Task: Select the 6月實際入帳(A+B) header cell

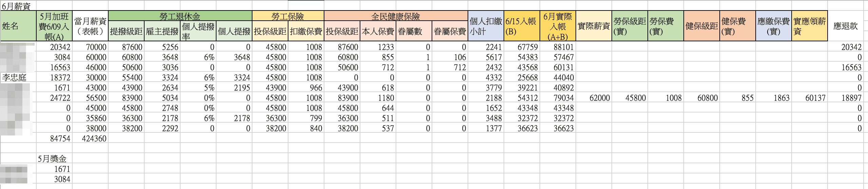Action: [x=558, y=26]
